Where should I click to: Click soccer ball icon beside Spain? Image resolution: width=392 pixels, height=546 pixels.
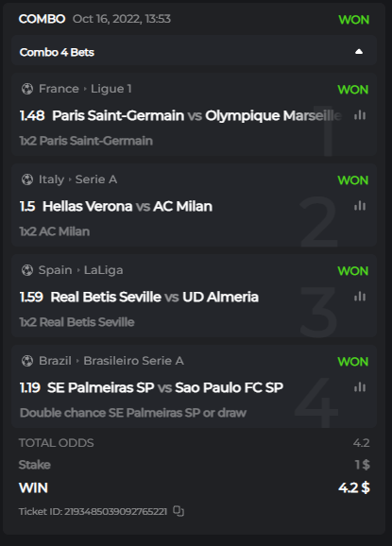tap(27, 270)
